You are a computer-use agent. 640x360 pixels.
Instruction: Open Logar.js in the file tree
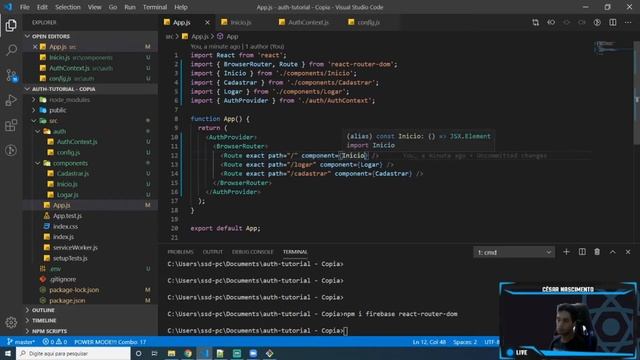[68, 195]
